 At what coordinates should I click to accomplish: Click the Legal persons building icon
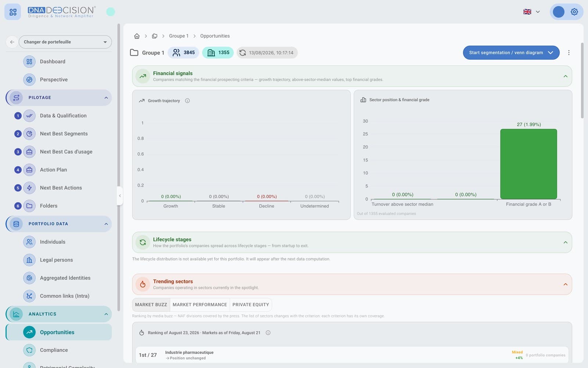[x=29, y=260]
